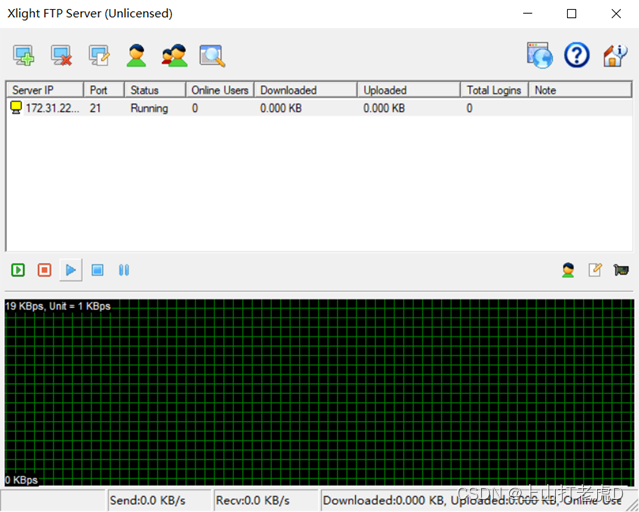Image resolution: width=639 pixels, height=512 pixels.
Task: Click the magnifier log viewer icon
Action: tap(211, 56)
